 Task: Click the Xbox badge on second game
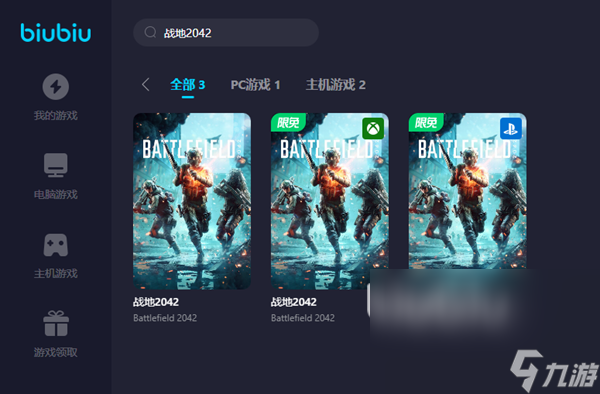pos(373,128)
